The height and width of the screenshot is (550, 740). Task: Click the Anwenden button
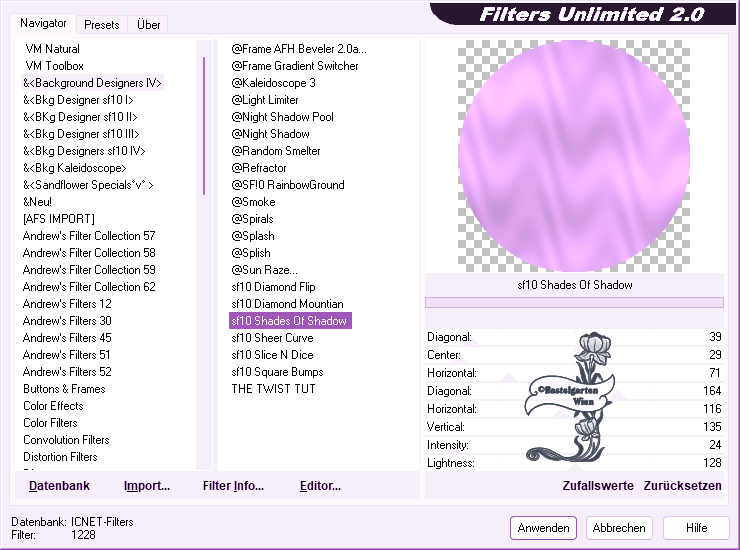[x=543, y=528]
